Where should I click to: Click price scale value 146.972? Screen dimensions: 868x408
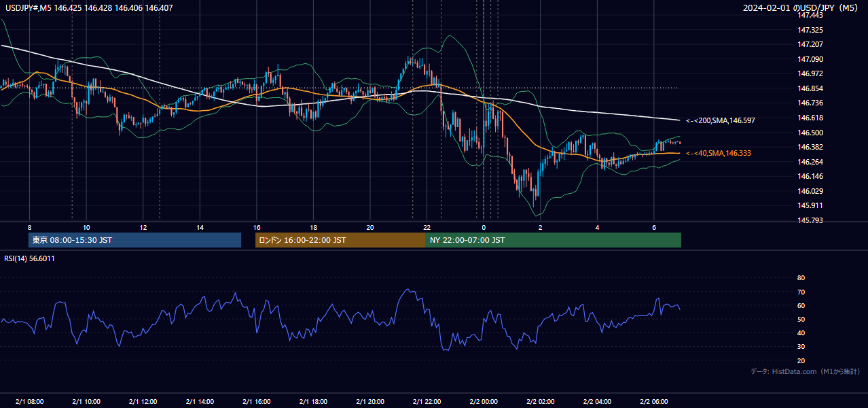[810, 74]
